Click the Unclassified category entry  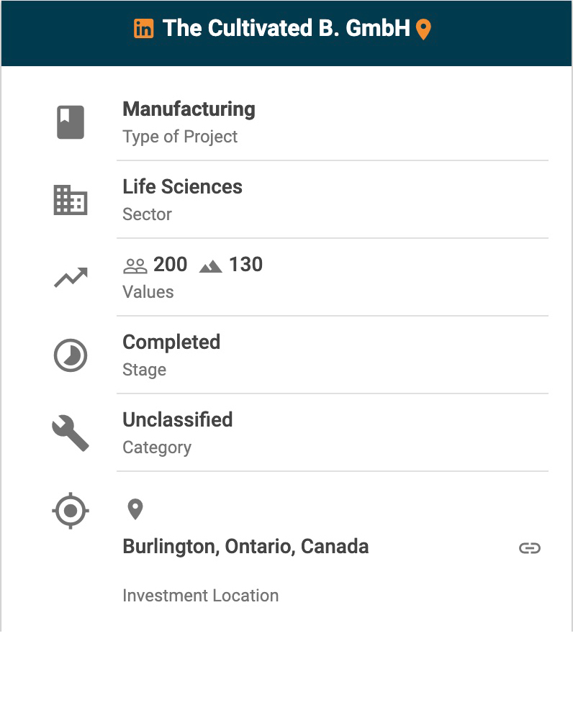pyautogui.click(x=177, y=420)
